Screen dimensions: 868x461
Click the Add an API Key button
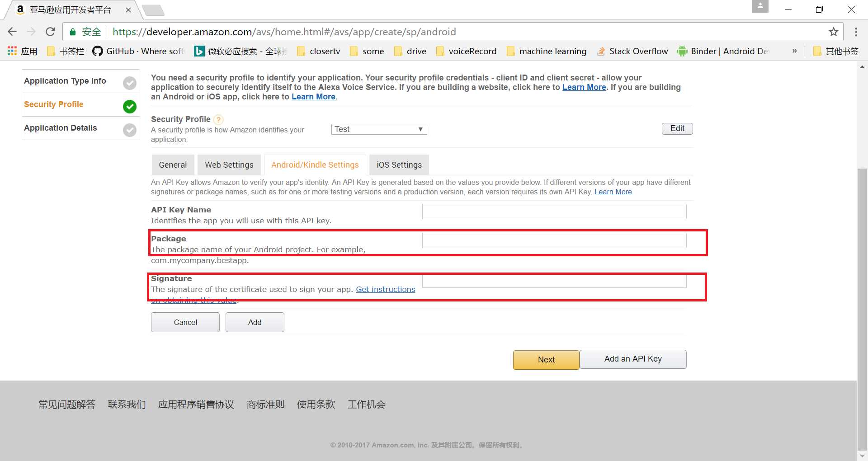632,359
